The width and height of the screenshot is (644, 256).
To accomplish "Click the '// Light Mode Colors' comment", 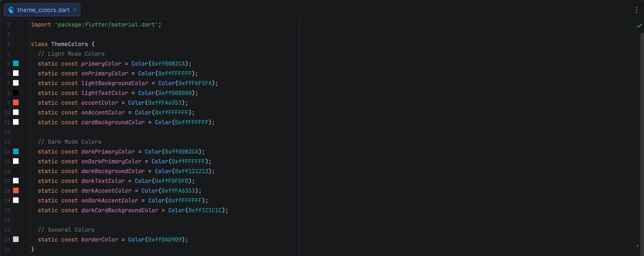I will tap(72, 54).
